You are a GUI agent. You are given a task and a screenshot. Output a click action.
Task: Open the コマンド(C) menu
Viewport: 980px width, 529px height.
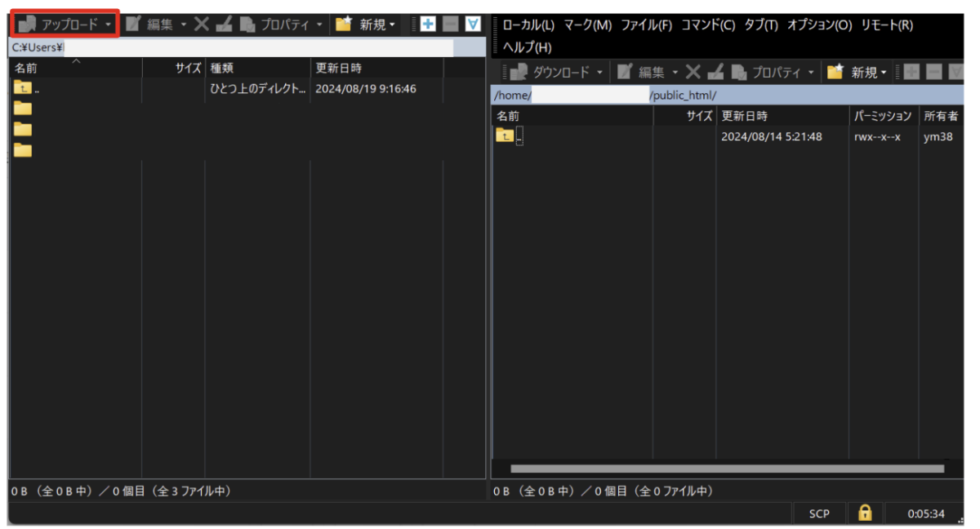707,24
